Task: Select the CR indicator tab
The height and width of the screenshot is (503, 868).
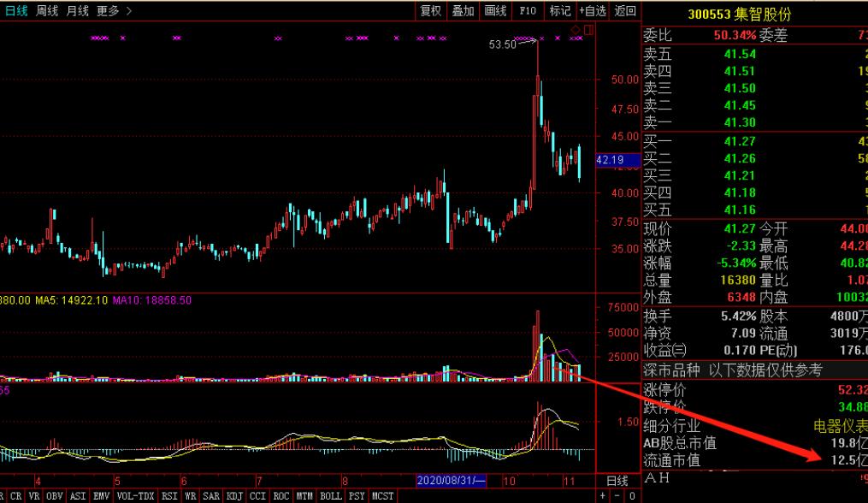Action: [16, 496]
